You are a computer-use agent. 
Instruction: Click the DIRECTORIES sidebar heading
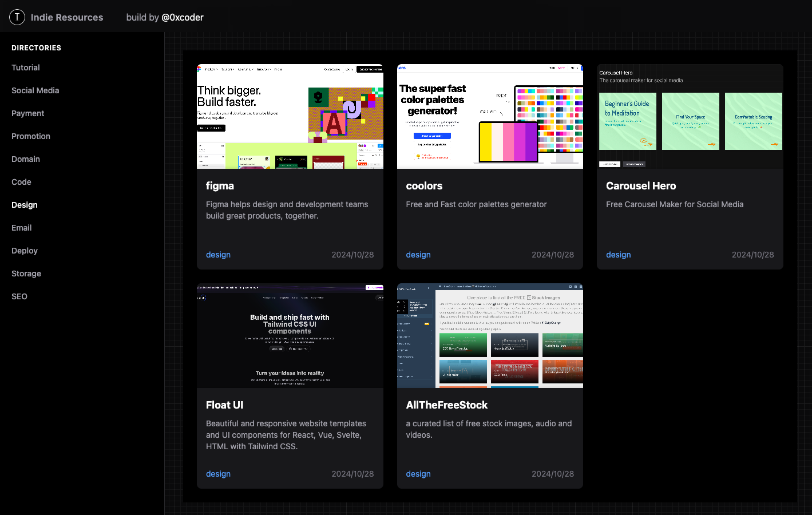[x=36, y=48]
